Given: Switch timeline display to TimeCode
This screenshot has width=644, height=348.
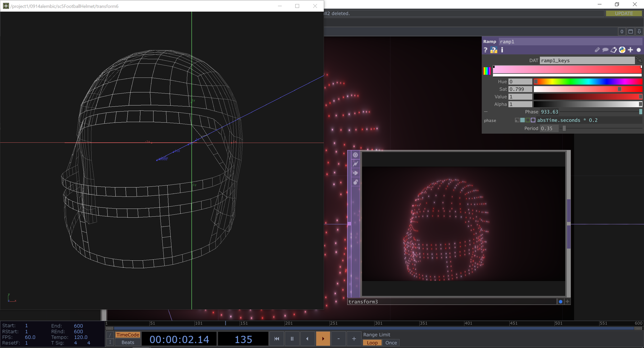Looking at the screenshot, I should coord(128,335).
